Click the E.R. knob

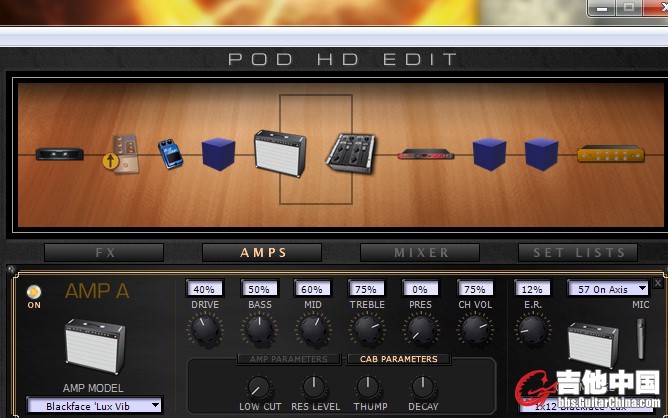coord(533,330)
